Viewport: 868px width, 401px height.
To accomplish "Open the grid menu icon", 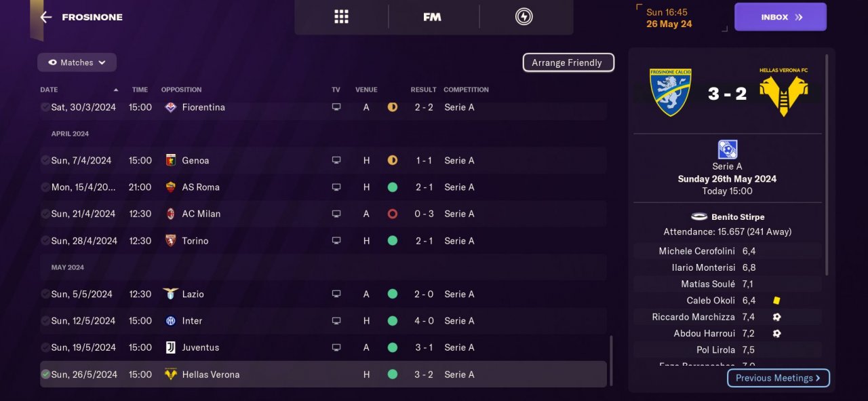I will [341, 17].
